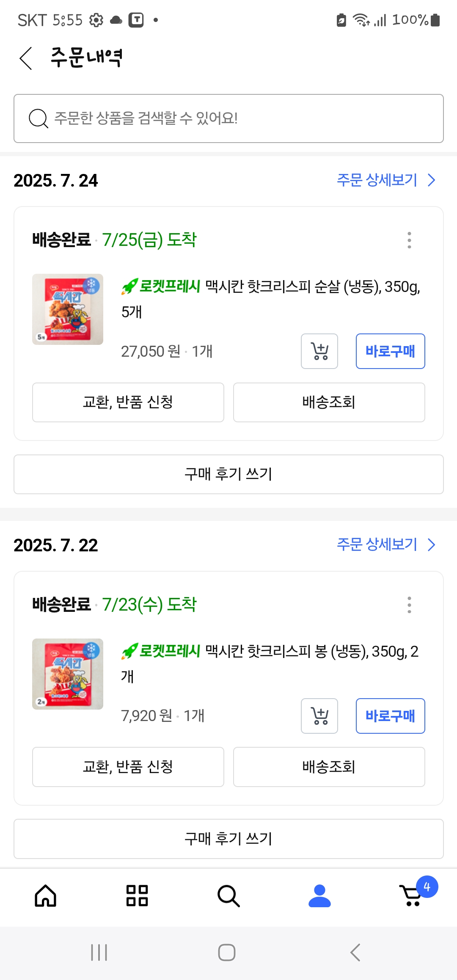The image size is (457, 980).
Task: Write a review for the 7. 24 order
Action: 228,474
